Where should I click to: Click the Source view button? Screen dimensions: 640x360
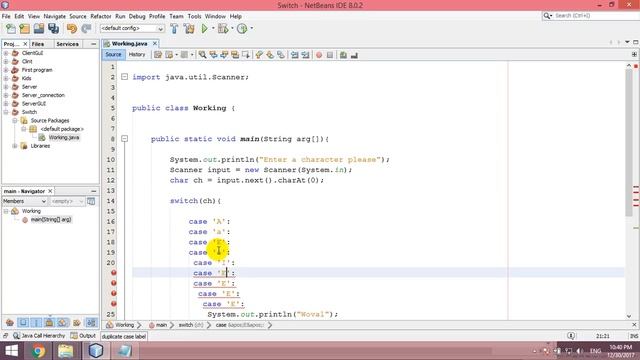(113, 55)
